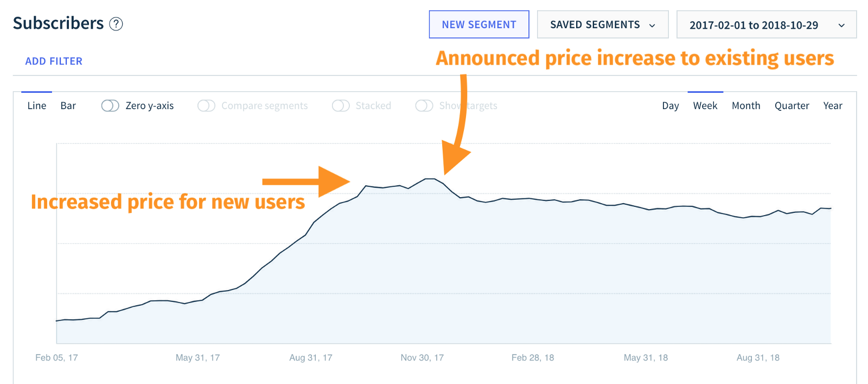Open the Saved Segments dropdown
Screen dimensions: 868x384
602,25
